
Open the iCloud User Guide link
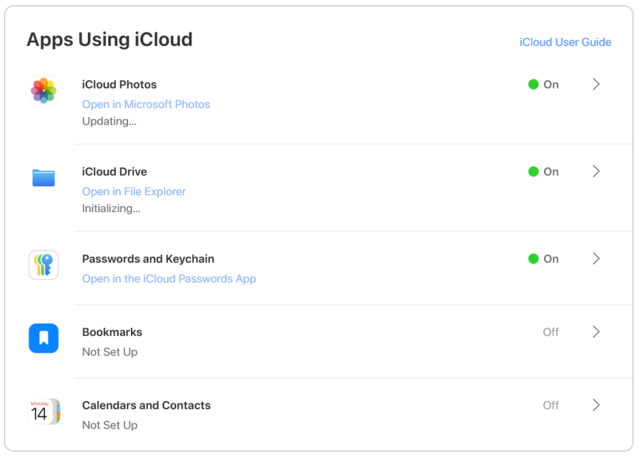(x=565, y=43)
